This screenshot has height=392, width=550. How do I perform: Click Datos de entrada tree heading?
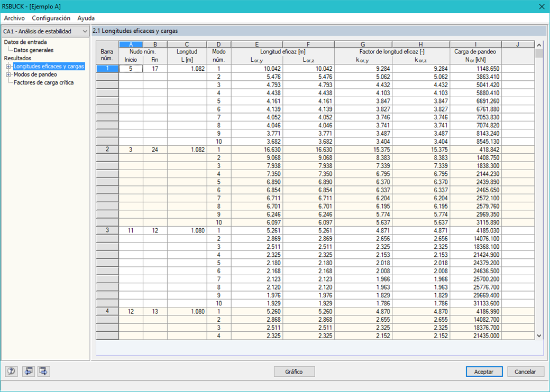[x=25, y=42]
